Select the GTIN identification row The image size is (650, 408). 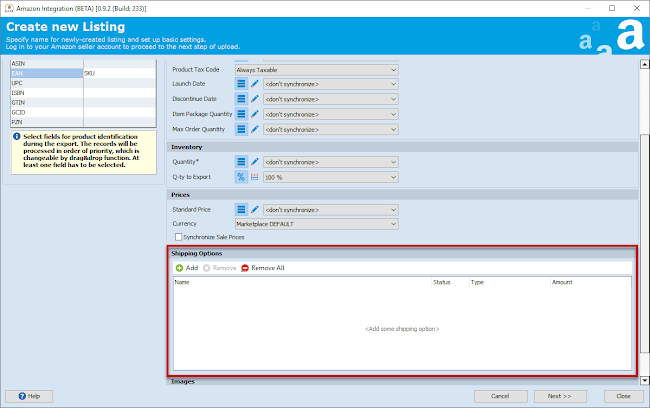83,102
